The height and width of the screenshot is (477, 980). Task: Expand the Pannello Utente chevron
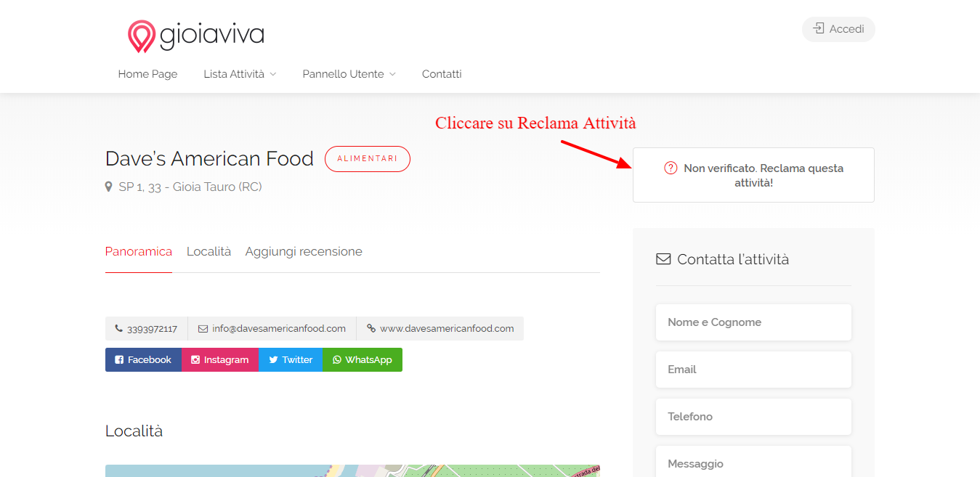point(392,74)
